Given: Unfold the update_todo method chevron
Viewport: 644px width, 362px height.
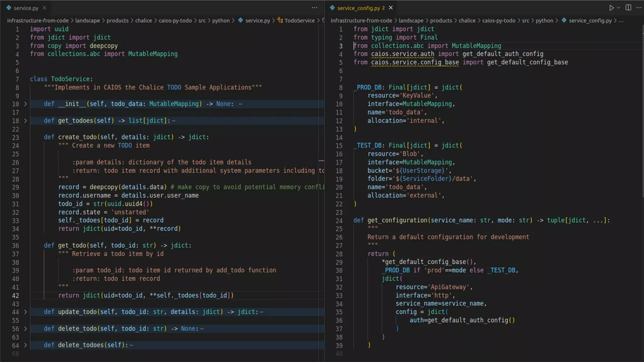Looking at the screenshot, I should point(25,312).
